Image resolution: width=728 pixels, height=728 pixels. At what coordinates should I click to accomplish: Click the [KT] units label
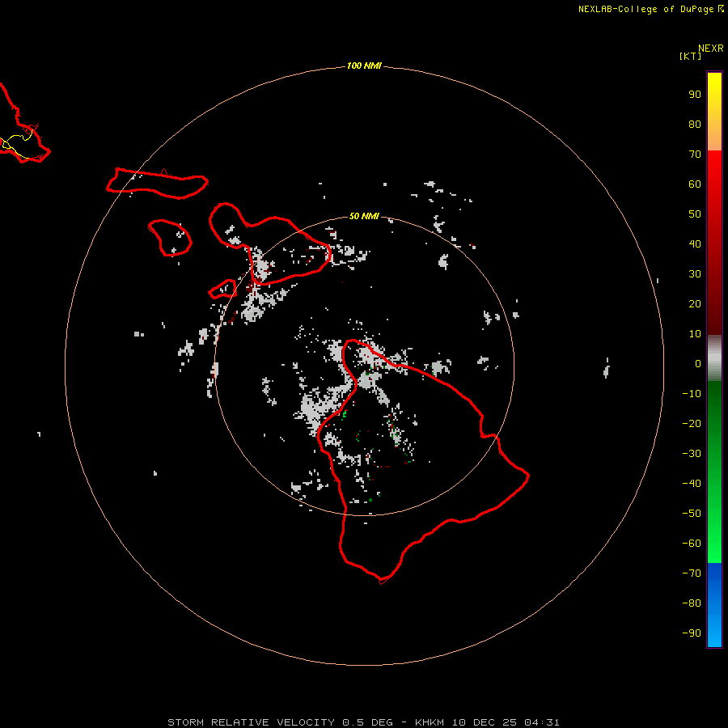tap(690, 56)
